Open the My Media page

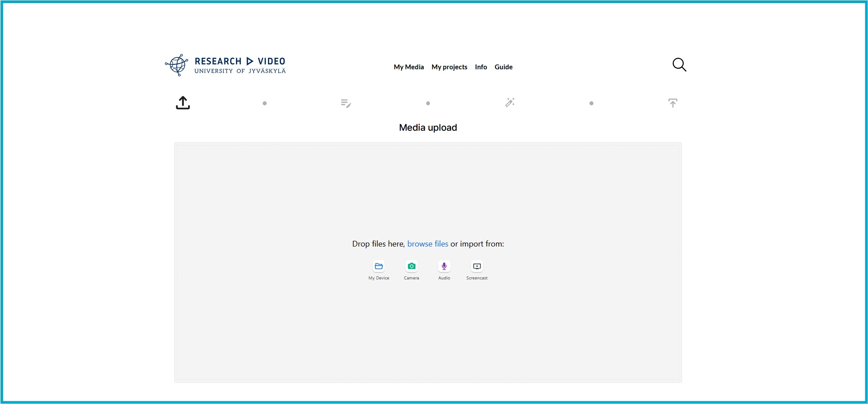(x=408, y=67)
